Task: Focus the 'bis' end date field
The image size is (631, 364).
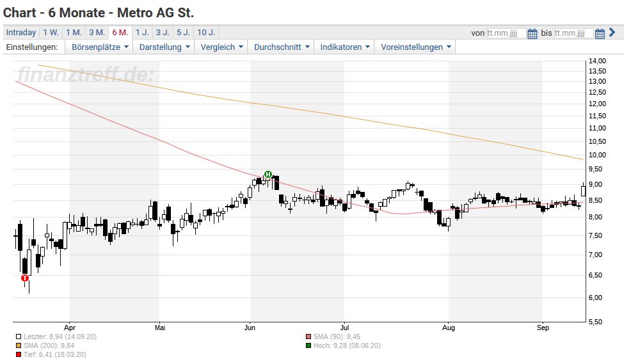Action: (573, 33)
